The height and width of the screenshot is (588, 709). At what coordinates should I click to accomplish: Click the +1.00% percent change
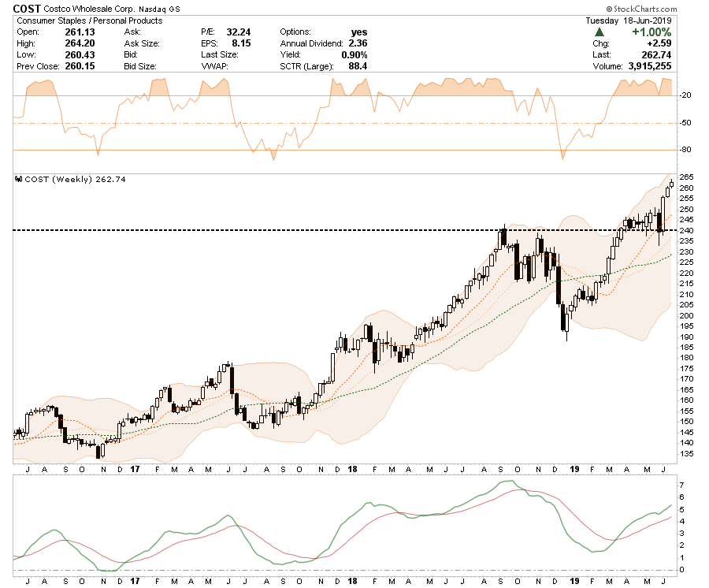click(x=651, y=32)
